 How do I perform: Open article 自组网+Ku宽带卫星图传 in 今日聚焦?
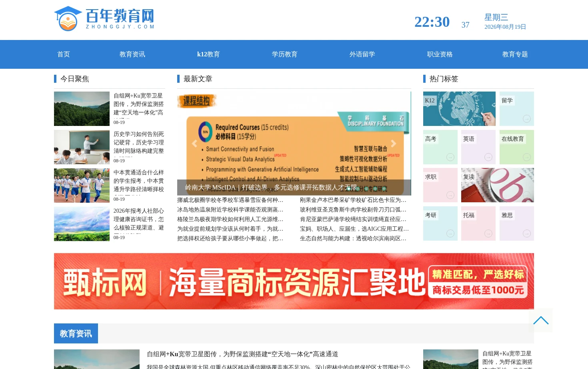(139, 105)
